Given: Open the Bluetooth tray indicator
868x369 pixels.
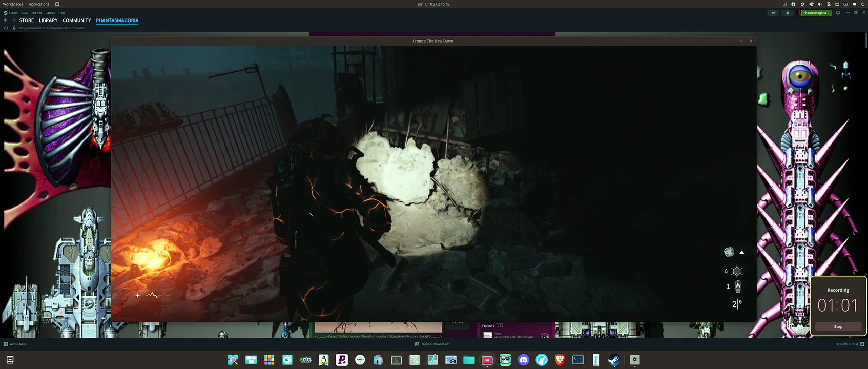Looking at the screenshot, I should 829,4.
